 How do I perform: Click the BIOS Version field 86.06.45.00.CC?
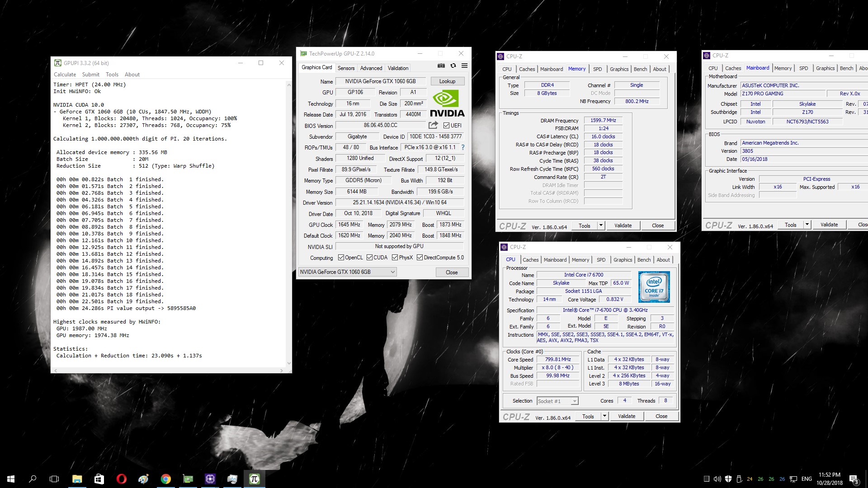pyautogui.click(x=380, y=125)
